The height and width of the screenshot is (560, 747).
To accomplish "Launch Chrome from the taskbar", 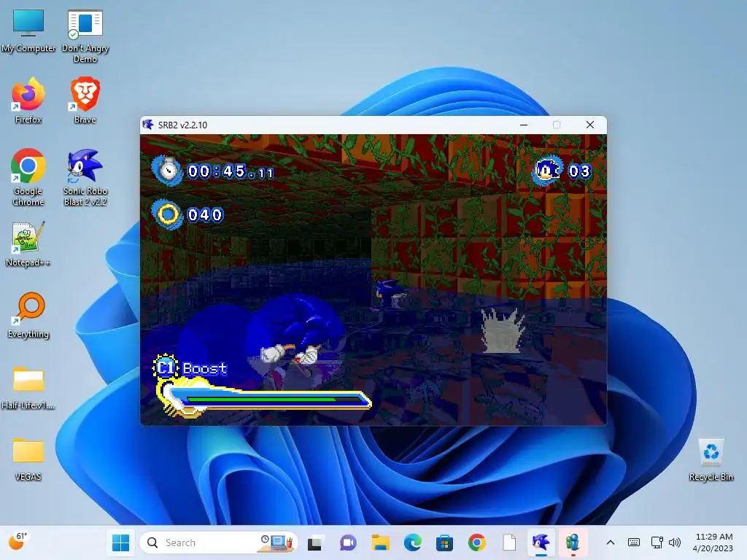I will (477, 542).
